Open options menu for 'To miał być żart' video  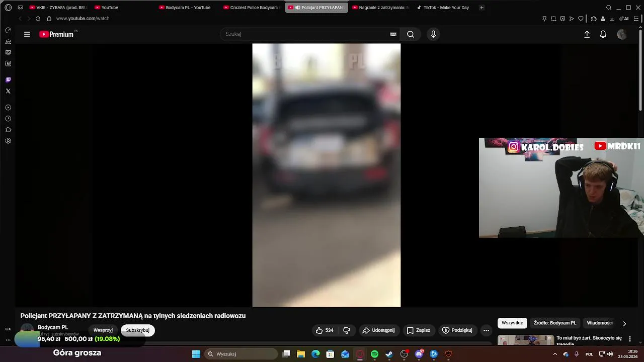point(629,339)
